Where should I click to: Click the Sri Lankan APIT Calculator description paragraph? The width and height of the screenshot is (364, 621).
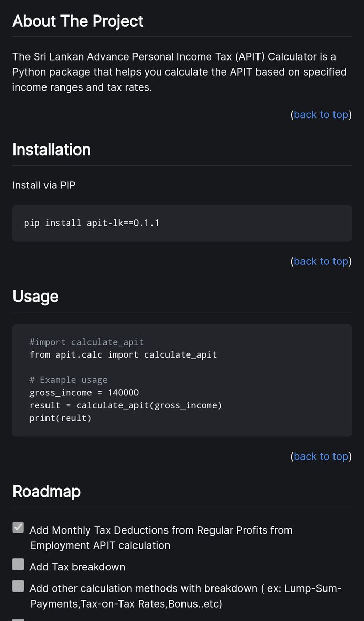point(180,72)
